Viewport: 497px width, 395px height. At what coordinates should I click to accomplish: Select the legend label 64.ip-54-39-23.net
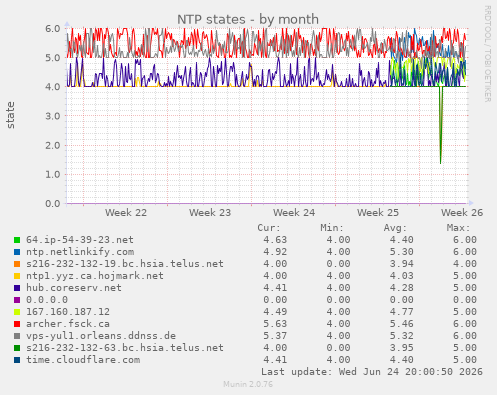coord(80,240)
